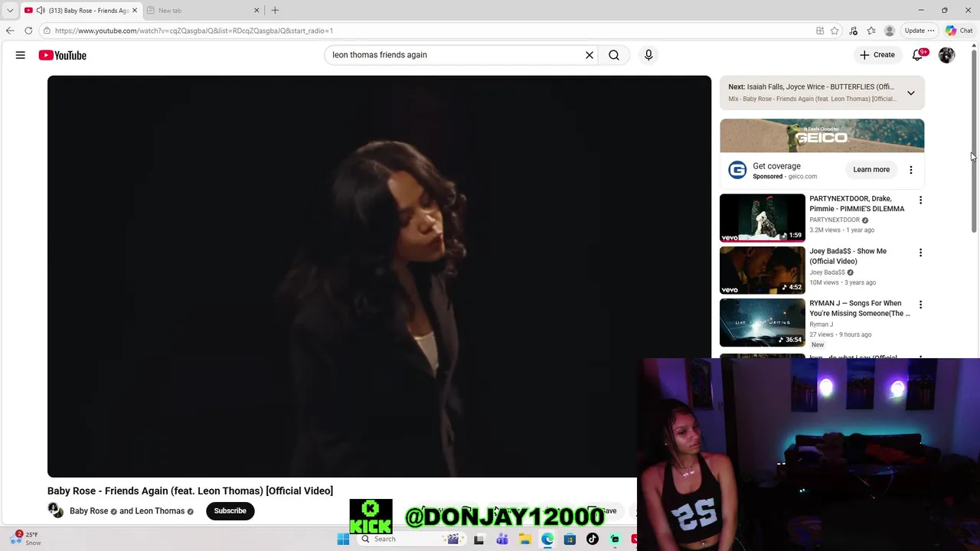Open RYMAN J Songs For When title
This screenshot has width=980, height=551.
click(x=860, y=308)
